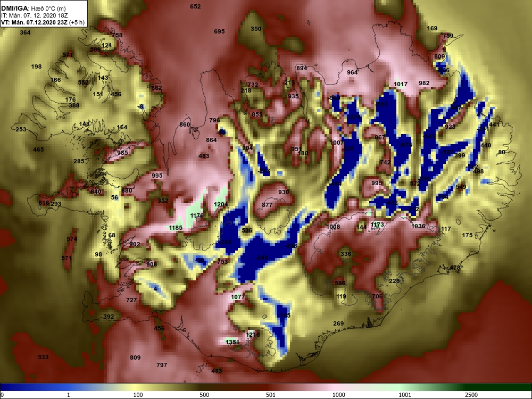
Task: Click the map value '269'
Action: [338, 323]
